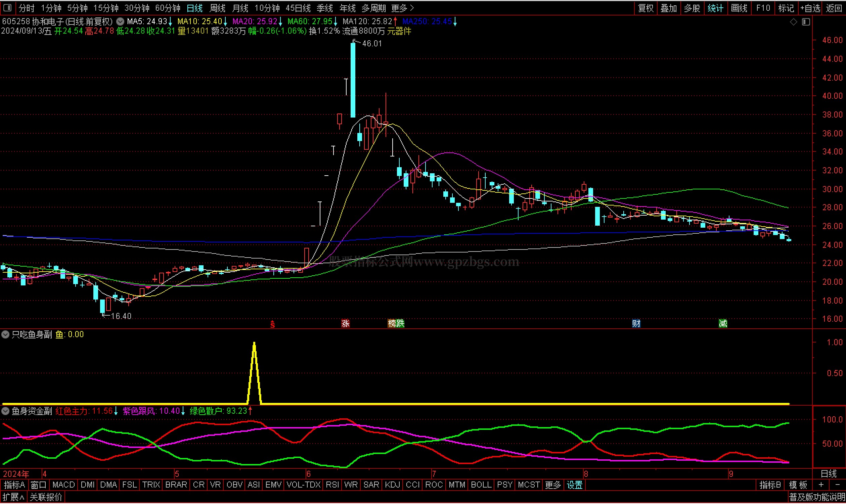Click the diamond icon above price axis
This screenshot has width=846, height=504.
pyautogui.click(x=793, y=22)
